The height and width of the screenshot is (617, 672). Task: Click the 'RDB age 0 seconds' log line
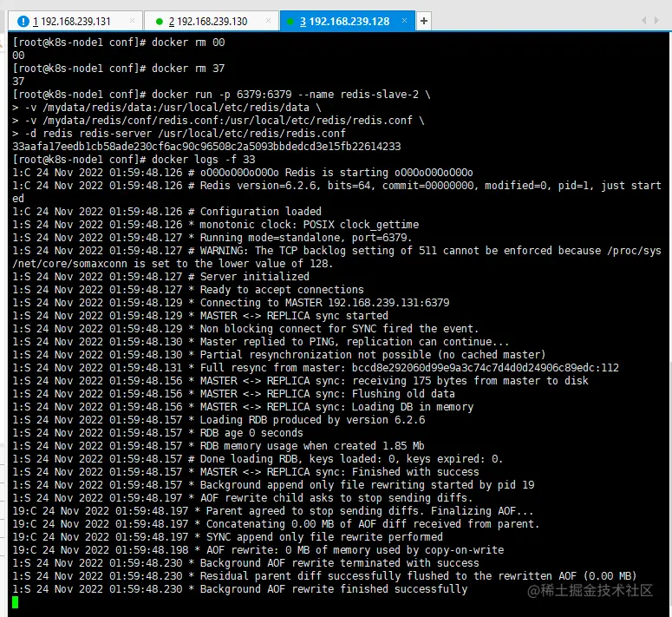coord(158,433)
